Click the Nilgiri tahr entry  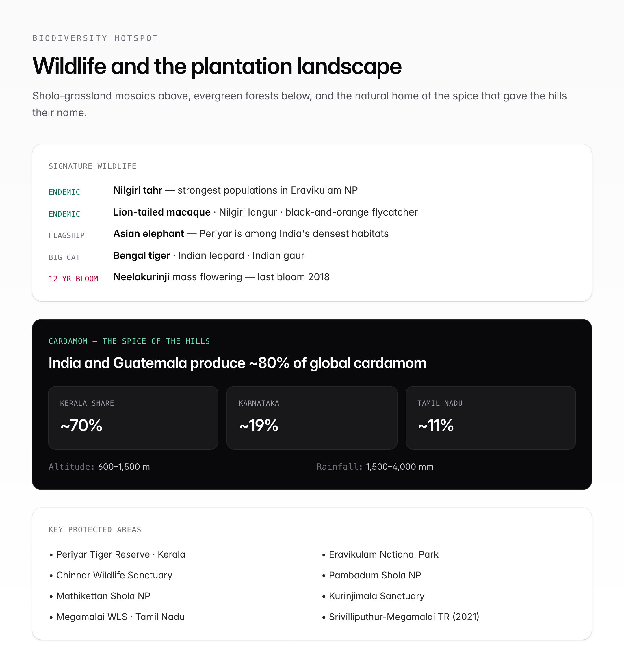[x=235, y=190]
